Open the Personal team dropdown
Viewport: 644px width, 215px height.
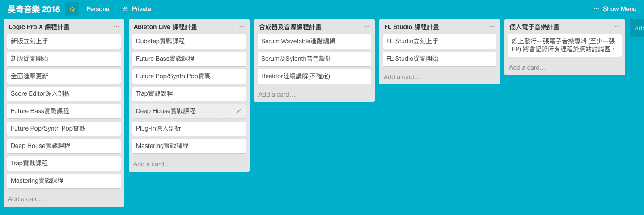tap(98, 9)
